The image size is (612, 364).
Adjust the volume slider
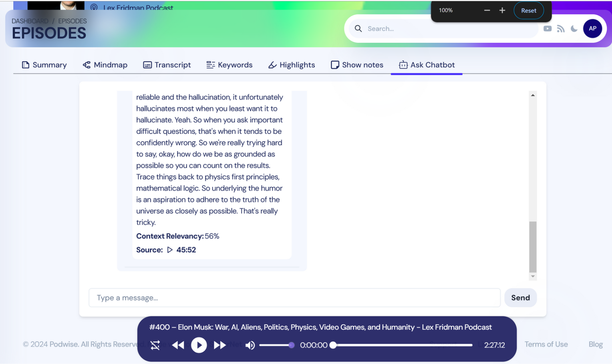tap(277, 345)
